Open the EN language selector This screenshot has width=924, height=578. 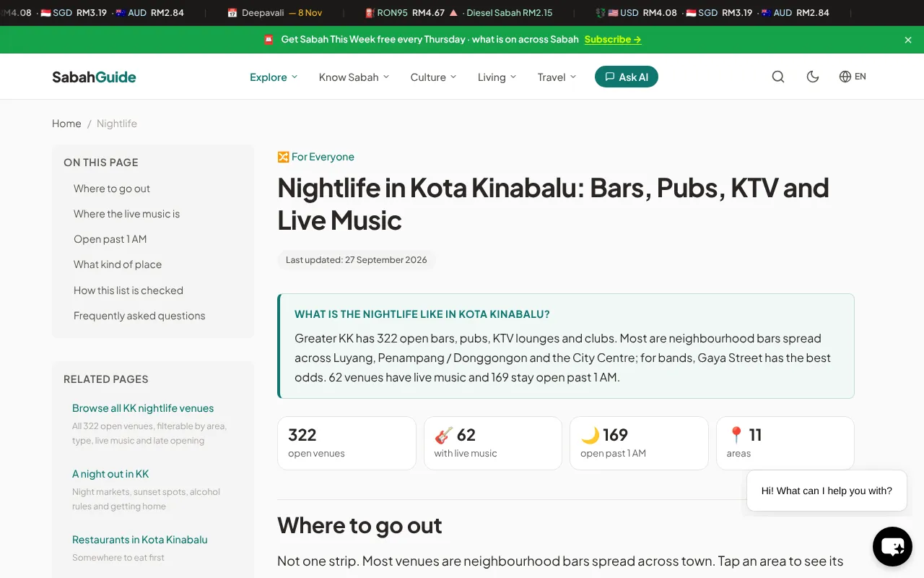click(853, 77)
